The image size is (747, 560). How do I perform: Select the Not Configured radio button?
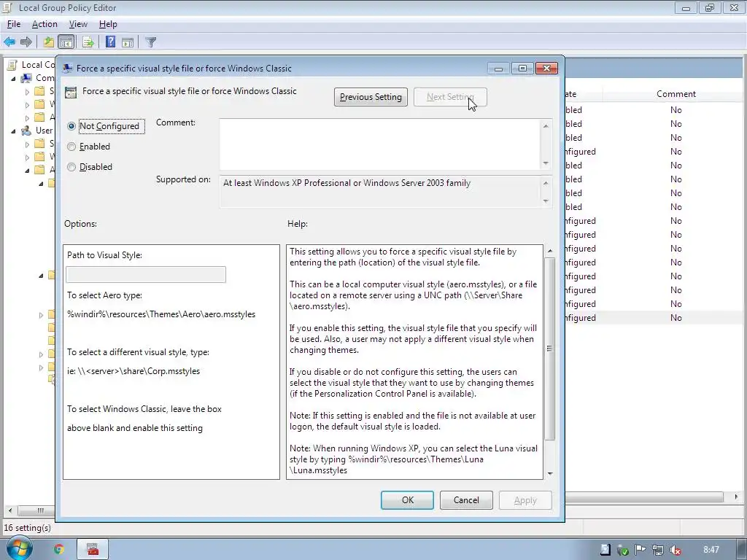[x=71, y=126]
